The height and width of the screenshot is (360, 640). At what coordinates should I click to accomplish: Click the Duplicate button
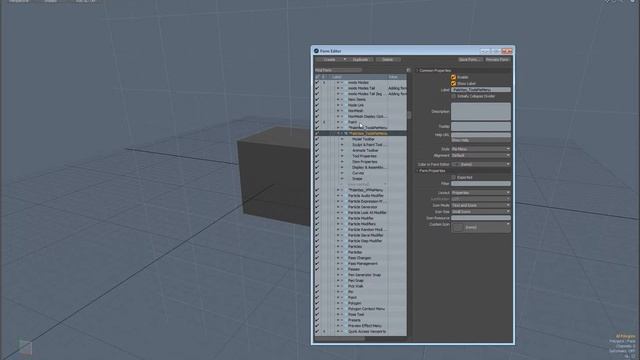click(x=360, y=60)
